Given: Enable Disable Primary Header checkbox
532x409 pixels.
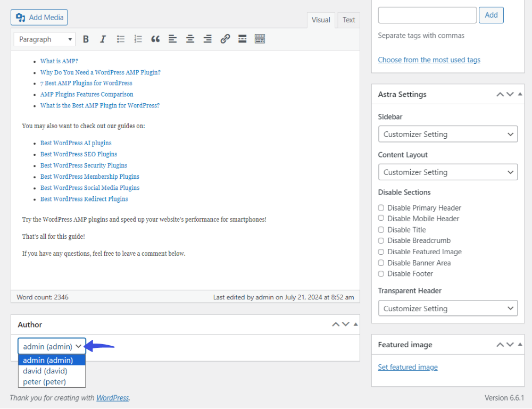Looking at the screenshot, I should click(x=381, y=207).
